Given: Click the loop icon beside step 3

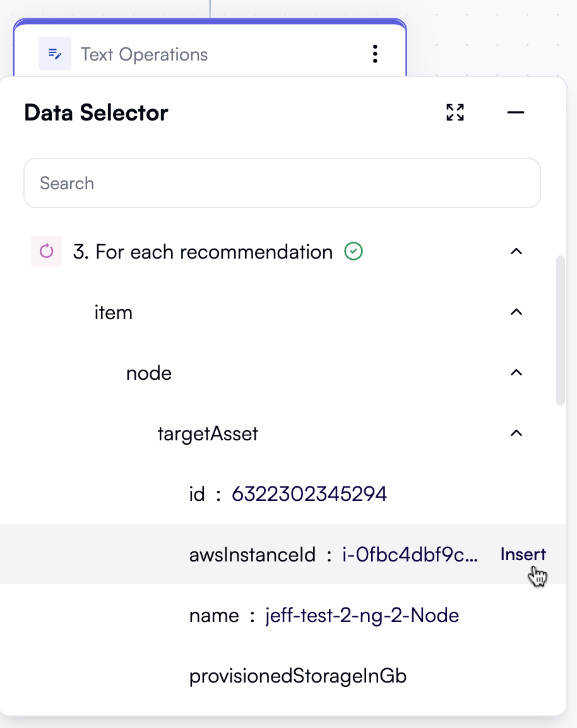Looking at the screenshot, I should coord(46,252).
